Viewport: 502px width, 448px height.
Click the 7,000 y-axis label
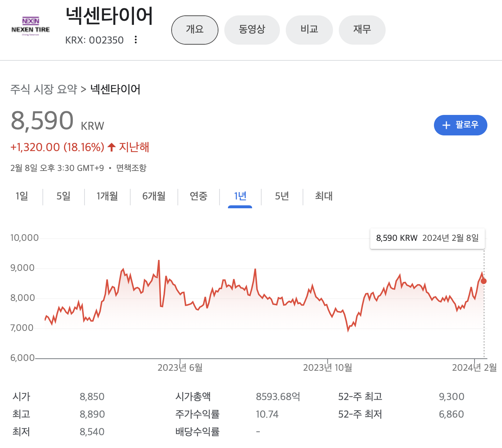[x=22, y=328]
